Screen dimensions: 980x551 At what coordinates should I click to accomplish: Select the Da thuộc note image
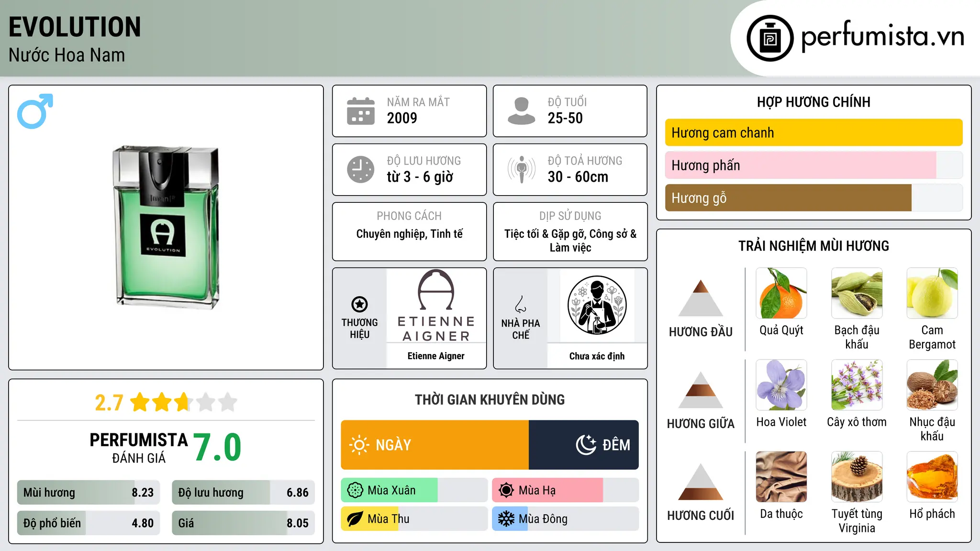[781, 477]
